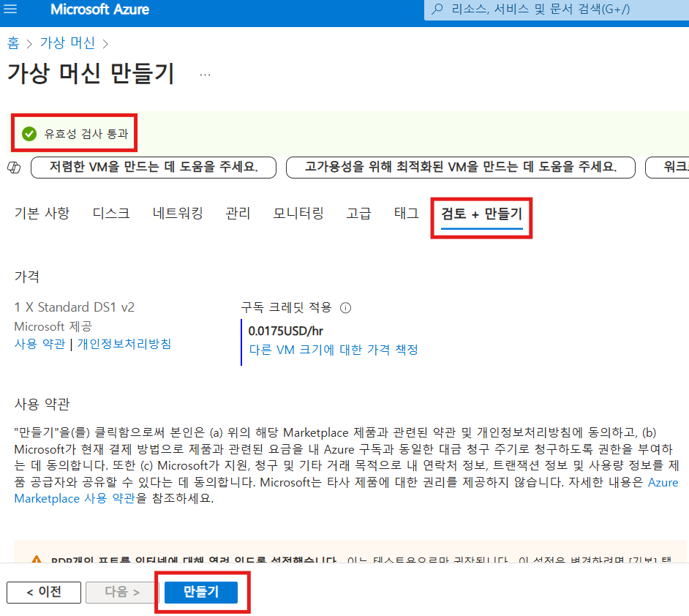The height and width of the screenshot is (616, 689).
Task: Click Microsoft Azure logo text
Action: tap(99, 10)
